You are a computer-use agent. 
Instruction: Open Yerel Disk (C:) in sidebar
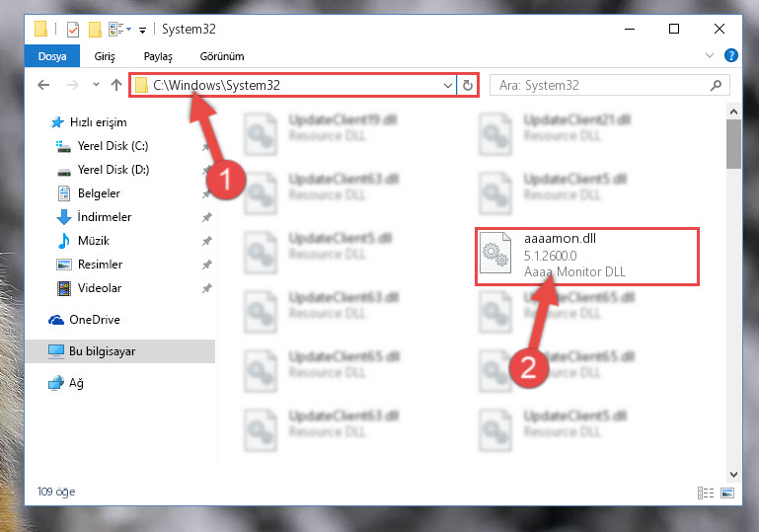click(113, 146)
